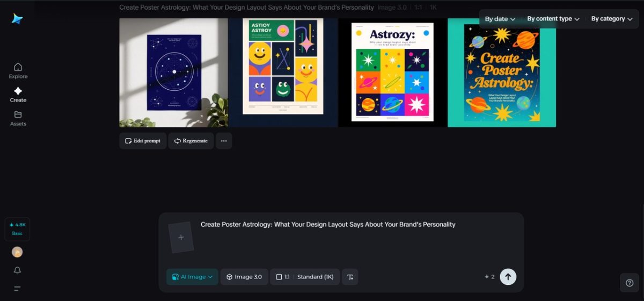The height and width of the screenshot is (301, 644).
Task: Open the 1:1 Standard (1K) ratio settings
Action: [304, 277]
